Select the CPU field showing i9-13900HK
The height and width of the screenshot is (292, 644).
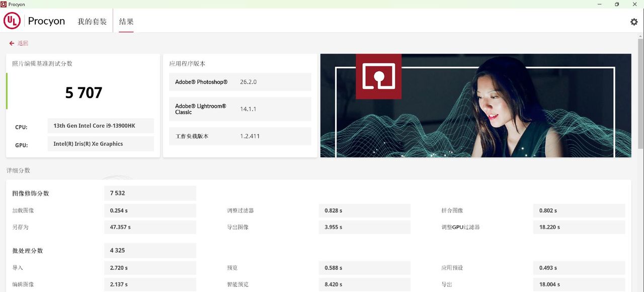click(100, 126)
